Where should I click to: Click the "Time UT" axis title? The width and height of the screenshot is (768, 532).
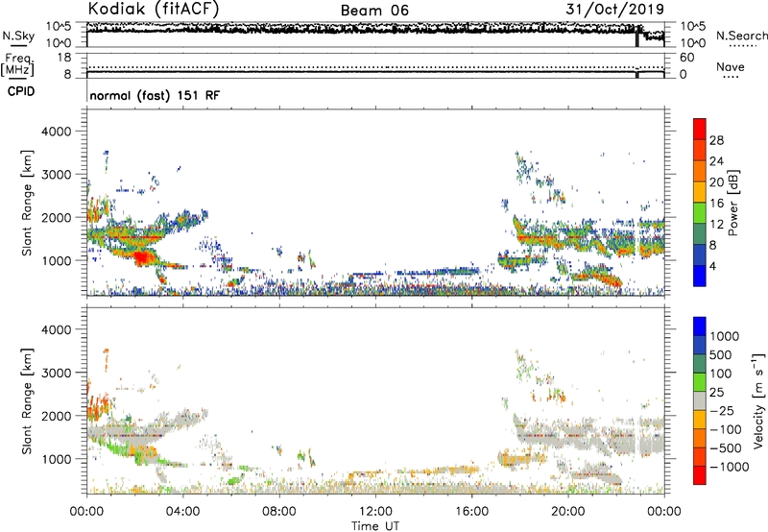(375, 526)
